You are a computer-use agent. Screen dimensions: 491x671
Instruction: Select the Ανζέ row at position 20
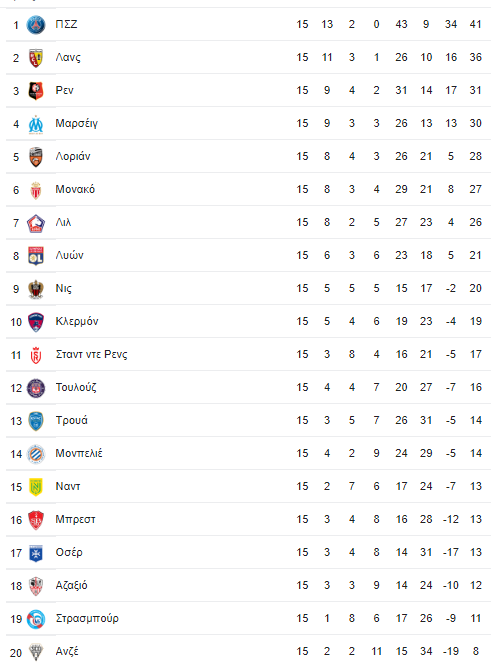coord(248,651)
